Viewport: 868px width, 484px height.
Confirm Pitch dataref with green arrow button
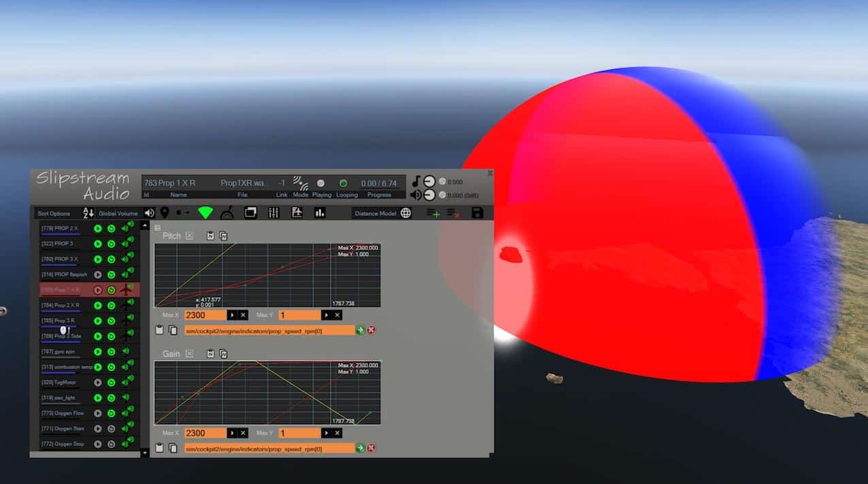[x=360, y=330]
